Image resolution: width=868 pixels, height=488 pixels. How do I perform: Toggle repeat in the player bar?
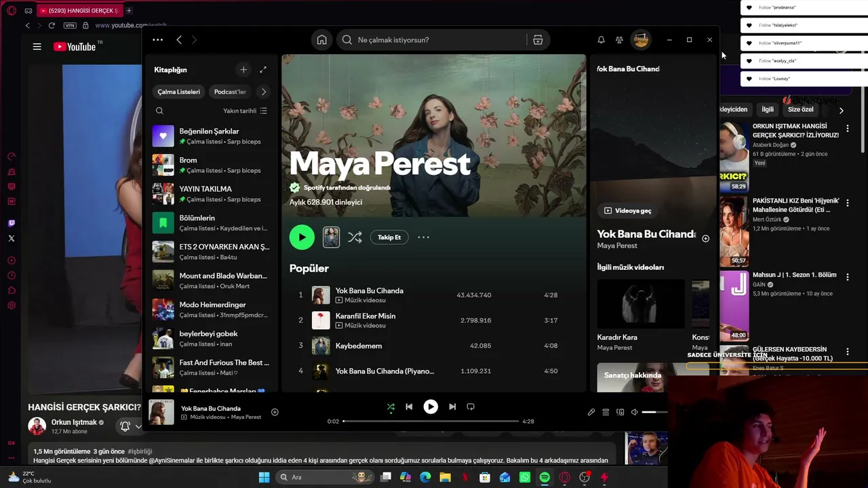click(471, 407)
